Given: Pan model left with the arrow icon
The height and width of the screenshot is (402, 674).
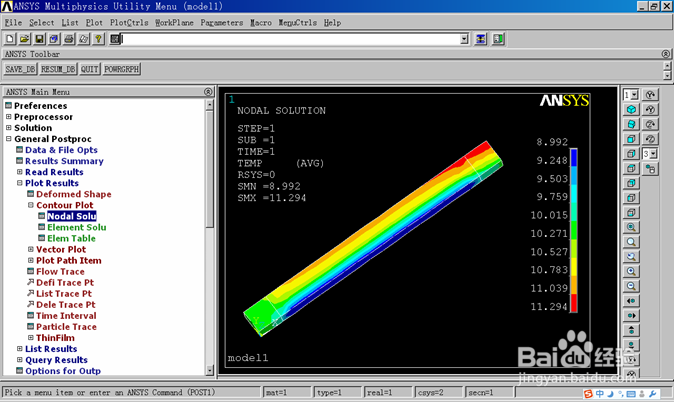Looking at the screenshot, I should click(631, 301).
